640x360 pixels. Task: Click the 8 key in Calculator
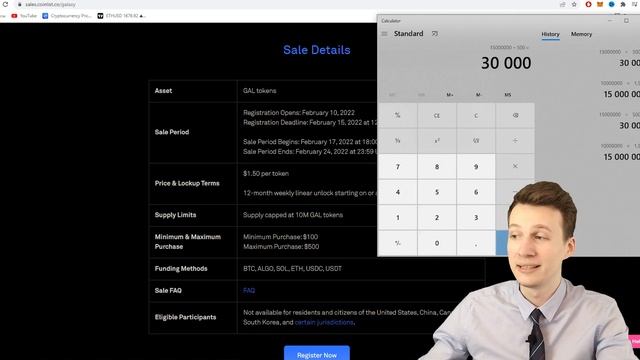coord(437,167)
